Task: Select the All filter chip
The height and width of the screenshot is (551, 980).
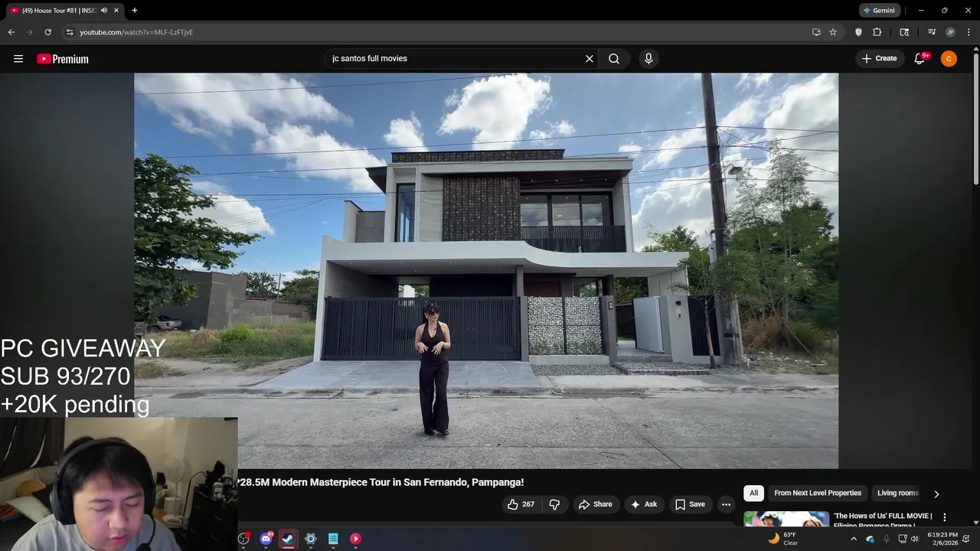Action: pos(753,493)
